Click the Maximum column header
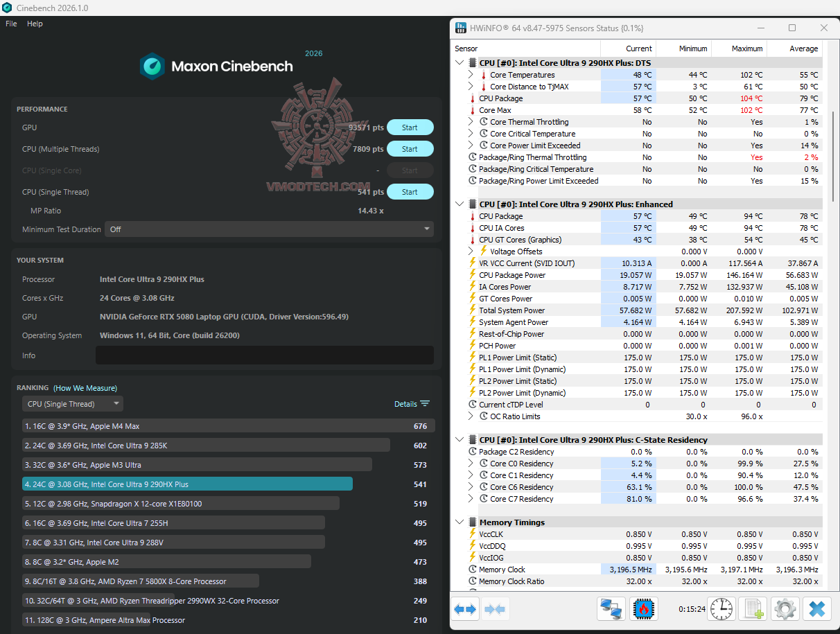Screen dimensions: 840x634 [738, 49]
